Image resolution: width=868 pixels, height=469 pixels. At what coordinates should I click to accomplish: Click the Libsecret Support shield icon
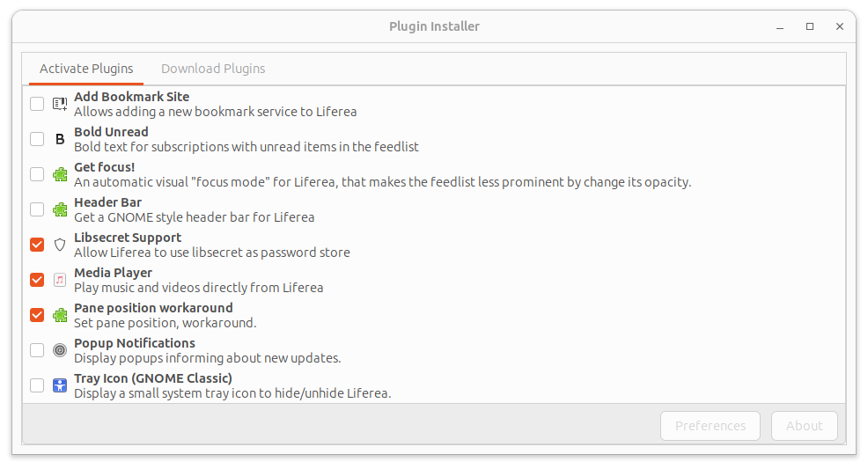60,245
